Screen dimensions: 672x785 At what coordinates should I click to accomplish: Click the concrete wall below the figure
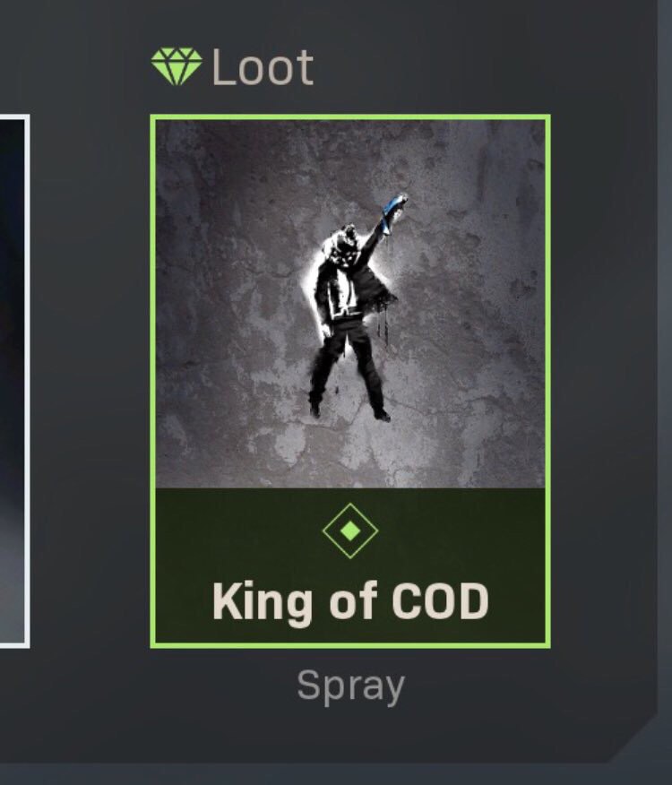point(350,455)
